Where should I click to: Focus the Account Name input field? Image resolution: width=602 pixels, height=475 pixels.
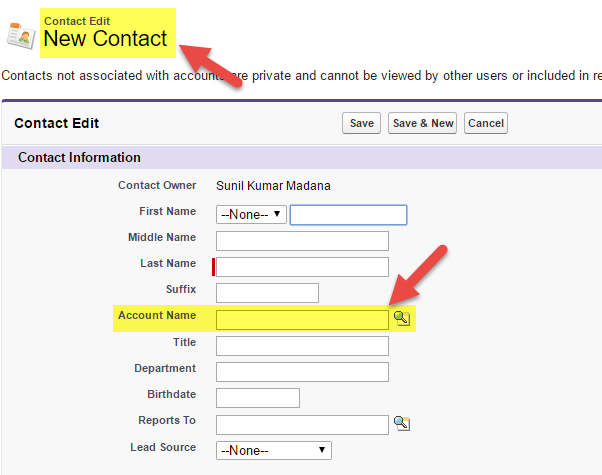pyautogui.click(x=302, y=319)
